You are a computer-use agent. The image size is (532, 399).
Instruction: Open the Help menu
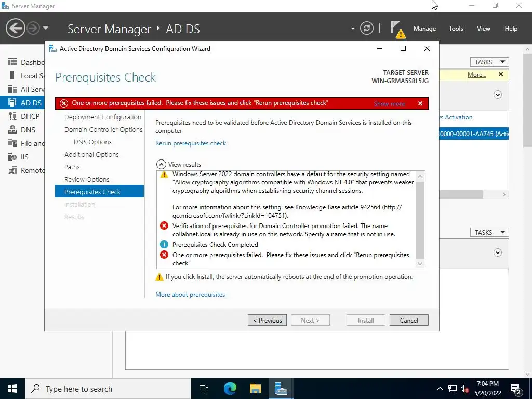tap(511, 29)
